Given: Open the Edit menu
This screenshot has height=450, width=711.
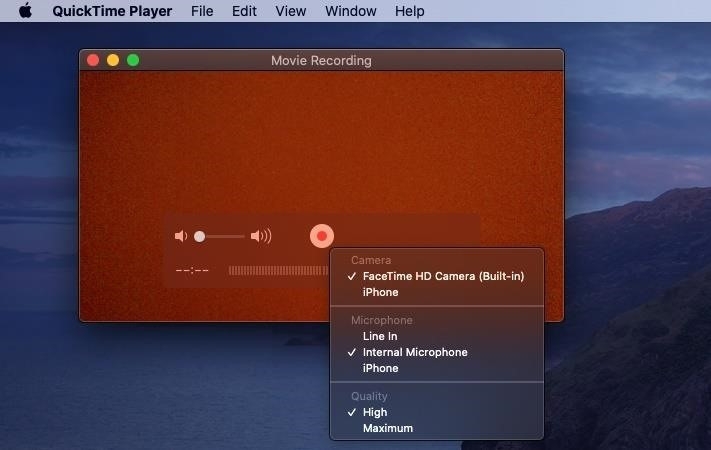Looking at the screenshot, I should (x=244, y=11).
